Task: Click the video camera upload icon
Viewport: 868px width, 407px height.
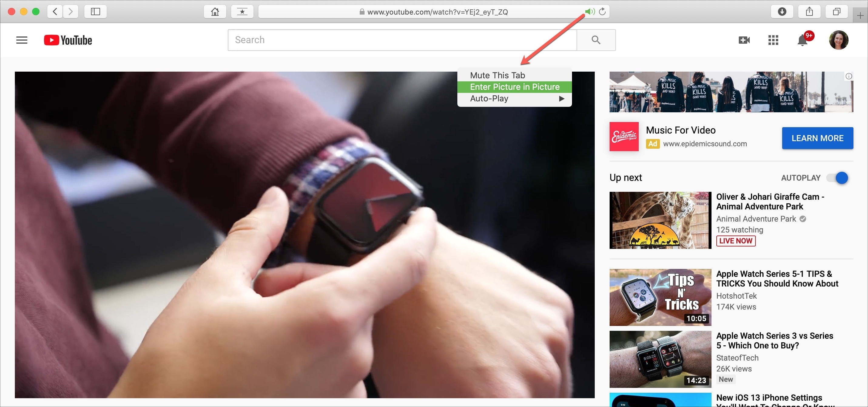Action: 743,40
